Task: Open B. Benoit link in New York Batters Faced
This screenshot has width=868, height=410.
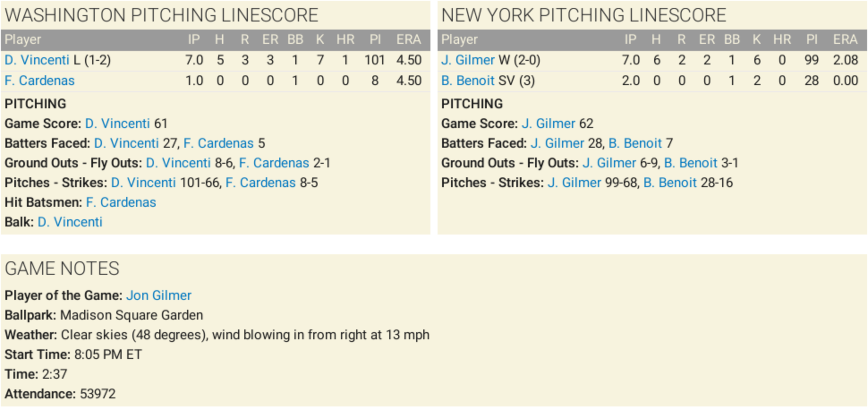Action: click(635, 143)
